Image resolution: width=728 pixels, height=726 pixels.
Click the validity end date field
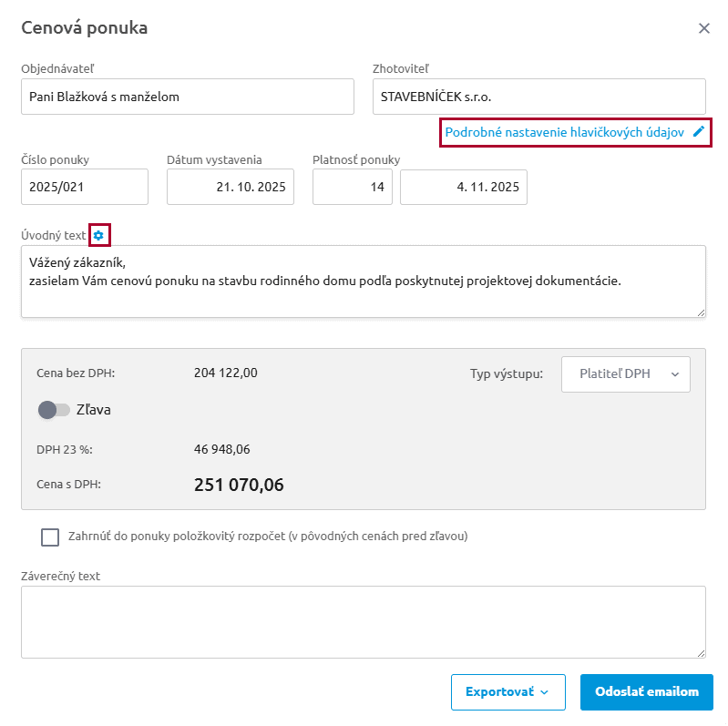point(463,187)
